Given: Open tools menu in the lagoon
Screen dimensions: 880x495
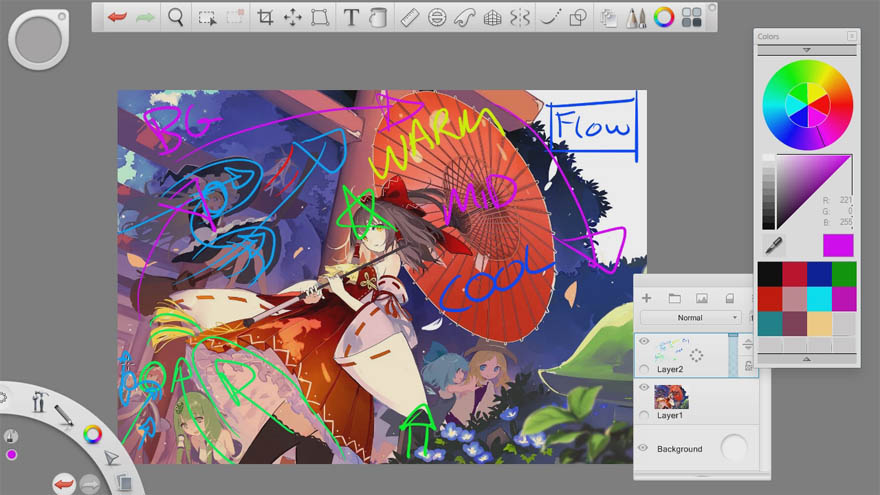Looking at the screenshot, I should coord(38,401).
